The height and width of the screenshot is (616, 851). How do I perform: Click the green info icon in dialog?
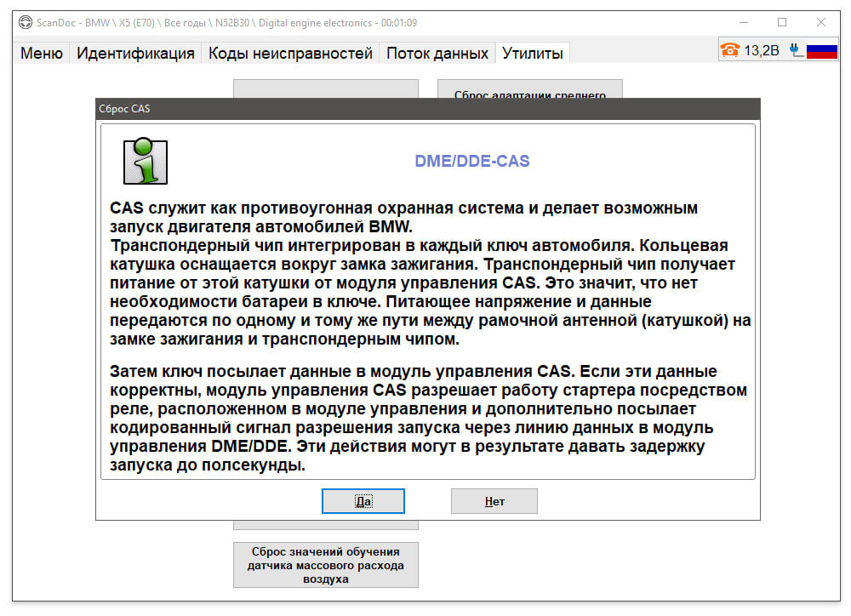pos(146,161)
